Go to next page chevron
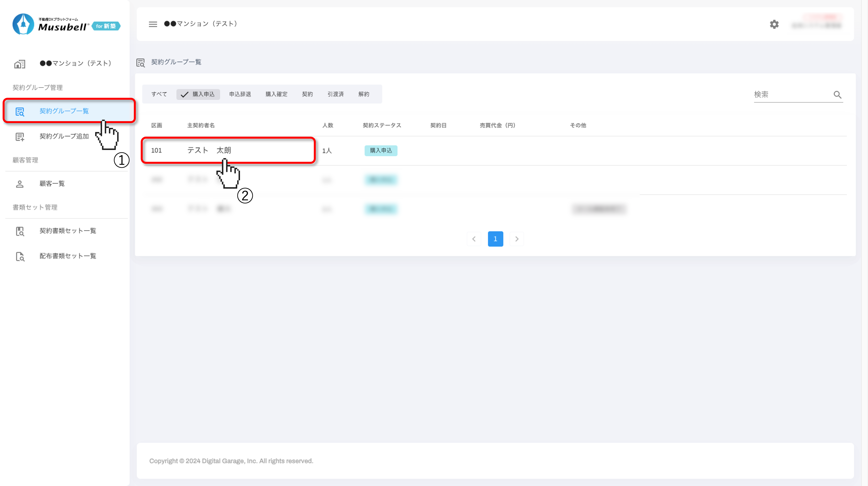This screenshot has width=868, height=486. 517,239
